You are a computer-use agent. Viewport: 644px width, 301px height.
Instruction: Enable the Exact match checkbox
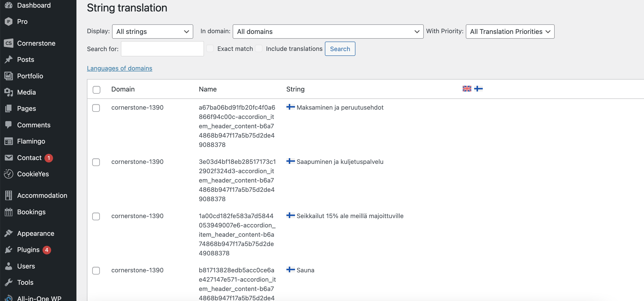point(210,48)
